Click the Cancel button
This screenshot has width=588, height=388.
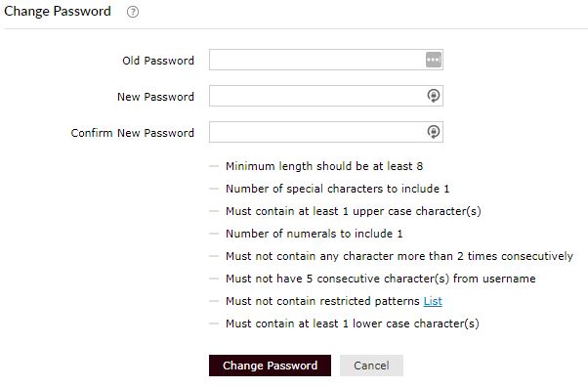click(371, 366)
